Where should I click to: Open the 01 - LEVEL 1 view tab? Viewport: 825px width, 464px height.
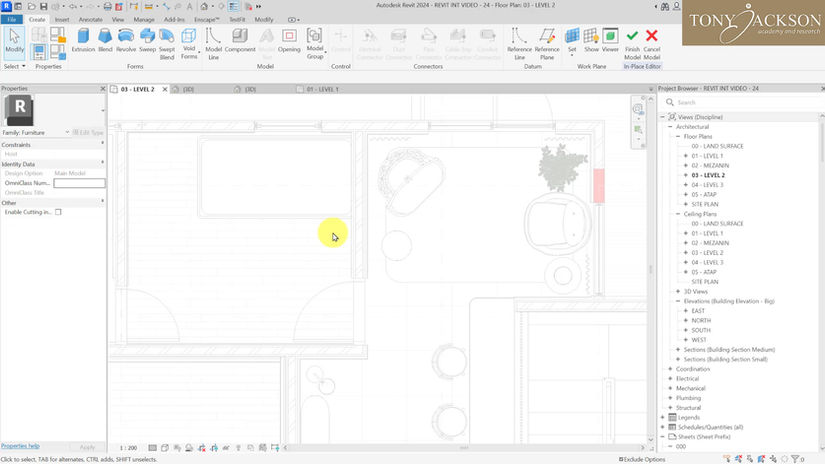click(x=322, y=89)
